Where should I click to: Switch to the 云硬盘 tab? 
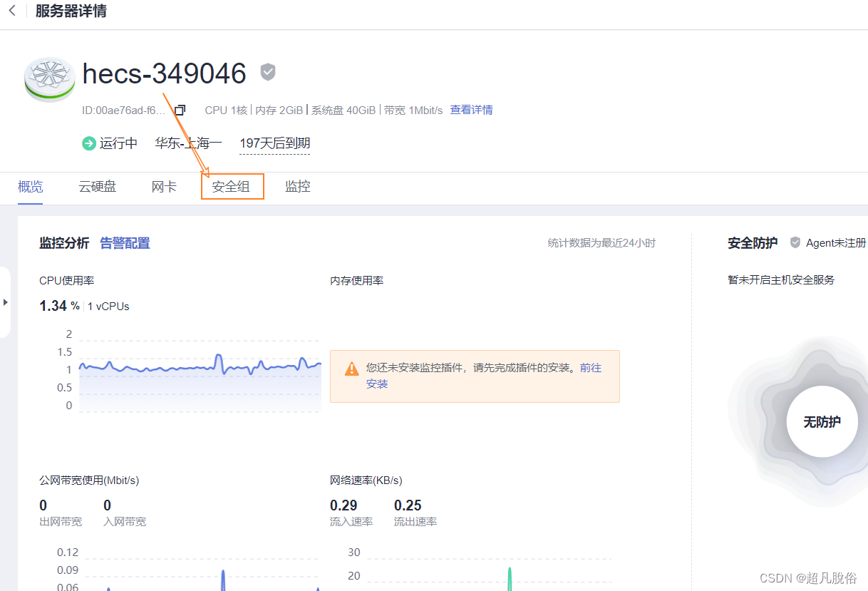click(x=97, y=186)
